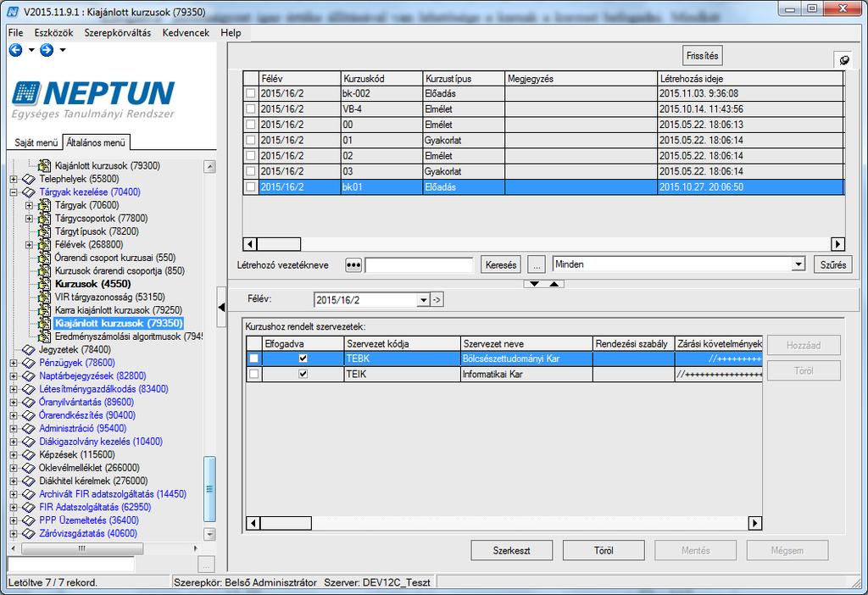Image resolution: width=868 pixels, height=595 pixels.
Task: Check the checkbox for course bk-002
Action: point(251,93)
